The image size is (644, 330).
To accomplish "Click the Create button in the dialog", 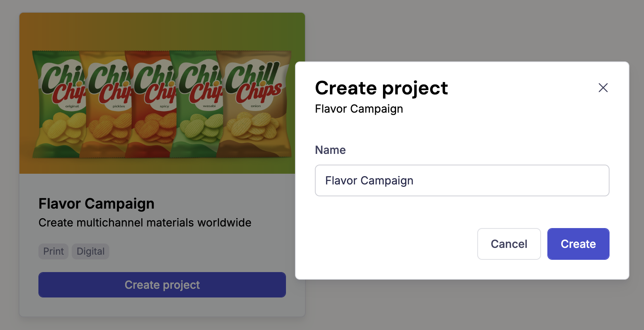I will 578,244.
